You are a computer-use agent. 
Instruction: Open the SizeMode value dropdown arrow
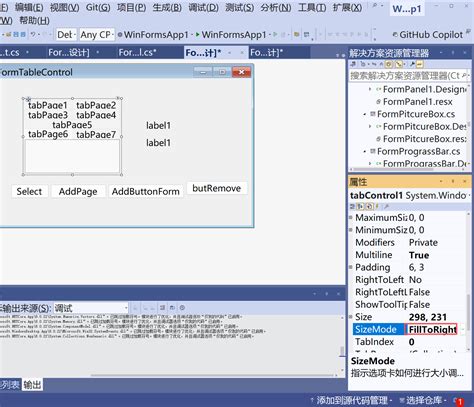(463, 329)
